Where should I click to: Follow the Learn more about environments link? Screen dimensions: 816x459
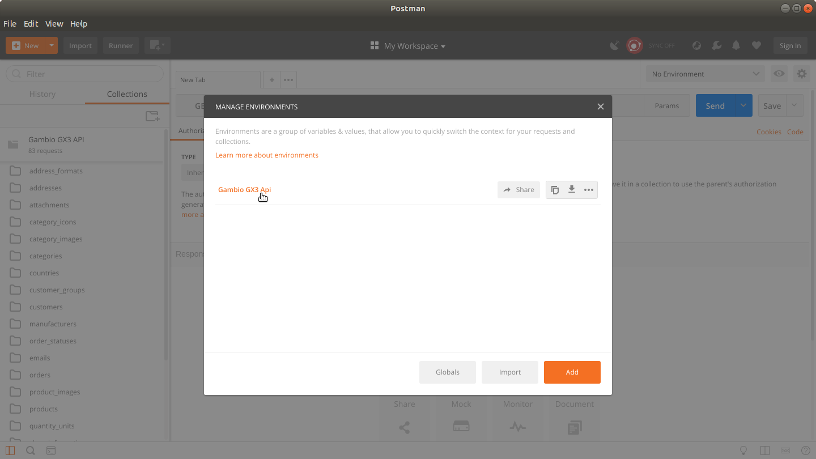pyautogui.click(x=267, y=155)
